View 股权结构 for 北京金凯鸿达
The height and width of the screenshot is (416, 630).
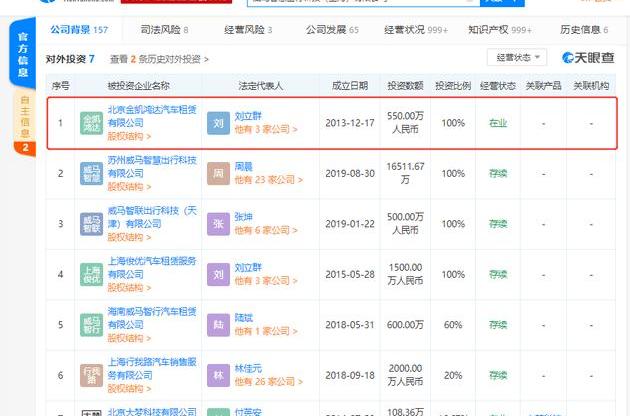[x=129, y=136]
